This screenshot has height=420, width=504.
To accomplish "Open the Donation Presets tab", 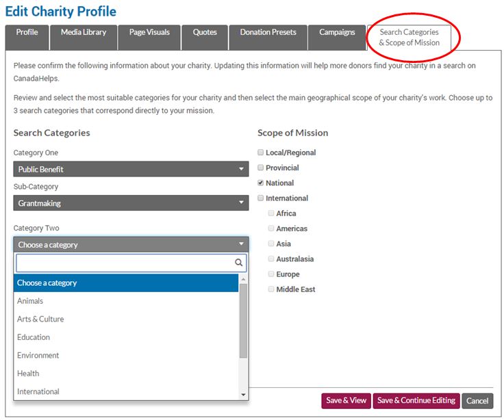I will coord(268,33).
